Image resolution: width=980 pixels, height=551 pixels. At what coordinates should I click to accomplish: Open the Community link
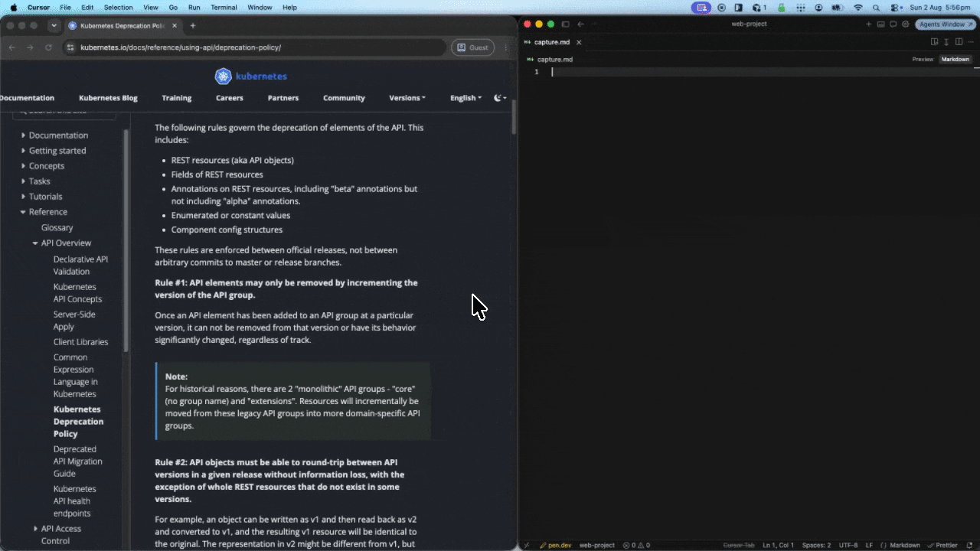tap(344, 98)
